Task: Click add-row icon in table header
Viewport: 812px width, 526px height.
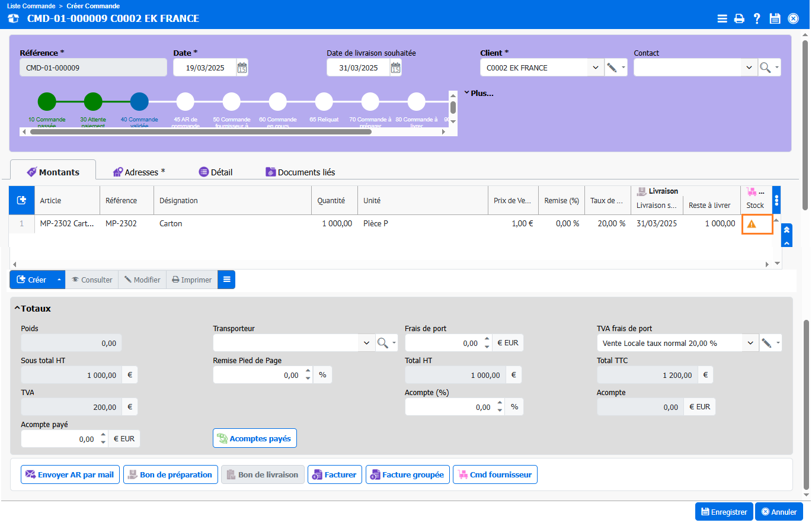Action: tap(21, 201)
